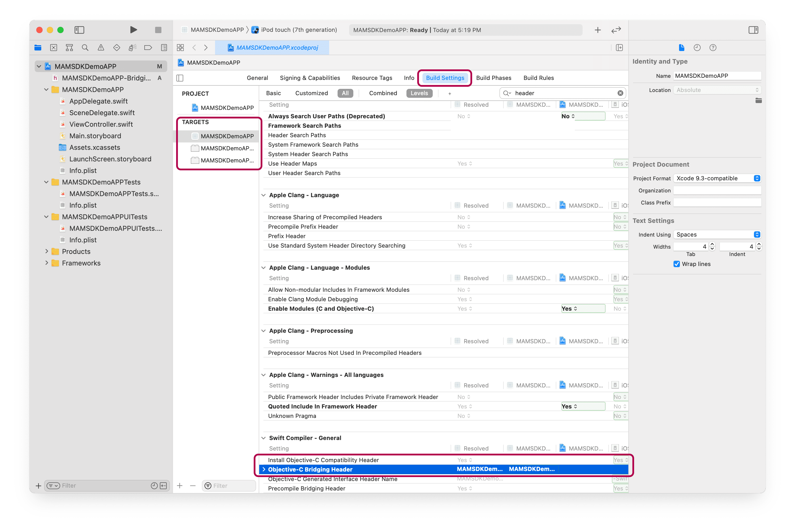795x532 pixels.
Task: Open the Issue navigator warning icon
Action: pos(101,48)
